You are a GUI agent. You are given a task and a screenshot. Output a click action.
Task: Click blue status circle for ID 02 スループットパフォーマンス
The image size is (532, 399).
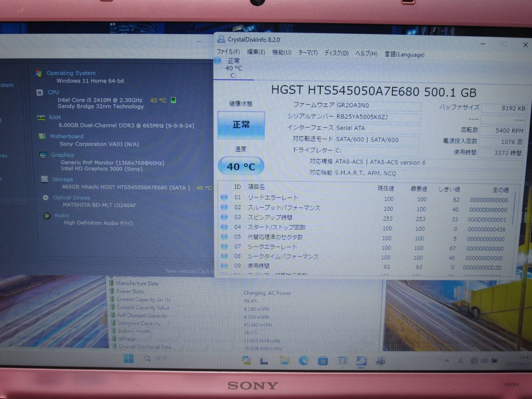(x=224, y=207)
